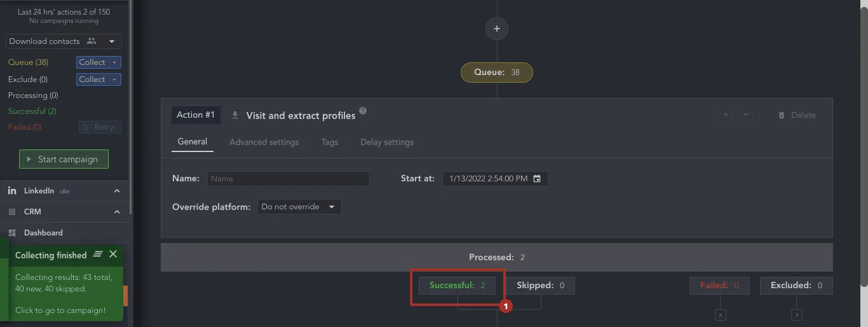Click the LinkedIn logo icon in sidebar
The width and height of the screenshot is (868, 327).
pos(12,191)
